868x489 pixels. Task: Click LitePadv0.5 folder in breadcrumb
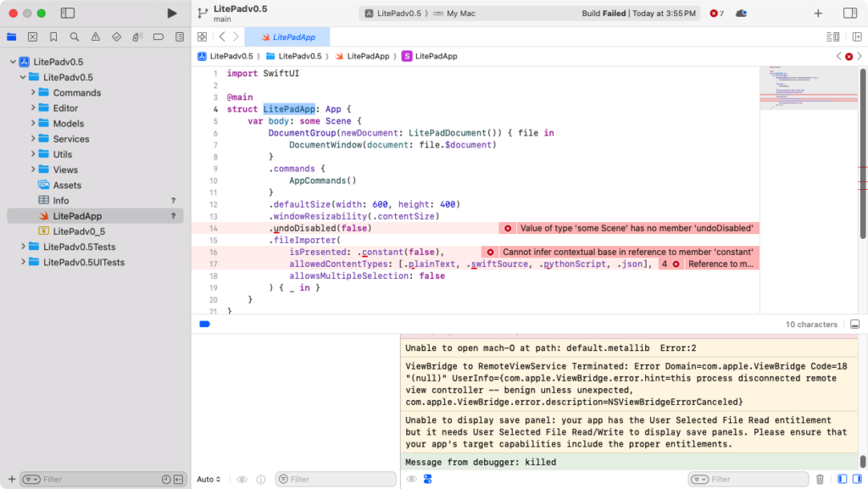tap(294, 57)
